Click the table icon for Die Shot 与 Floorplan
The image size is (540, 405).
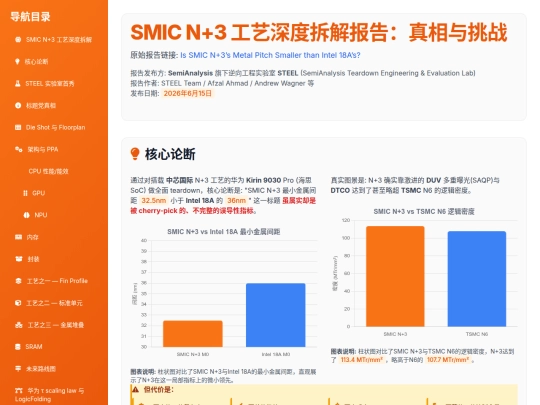coord(18,127)
